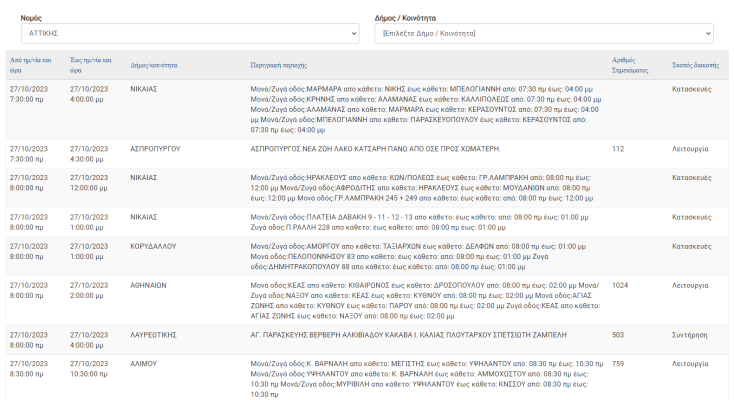This screenshot has height=400, width=734.
Task: Select note number 503
Action: click(618, 335)
